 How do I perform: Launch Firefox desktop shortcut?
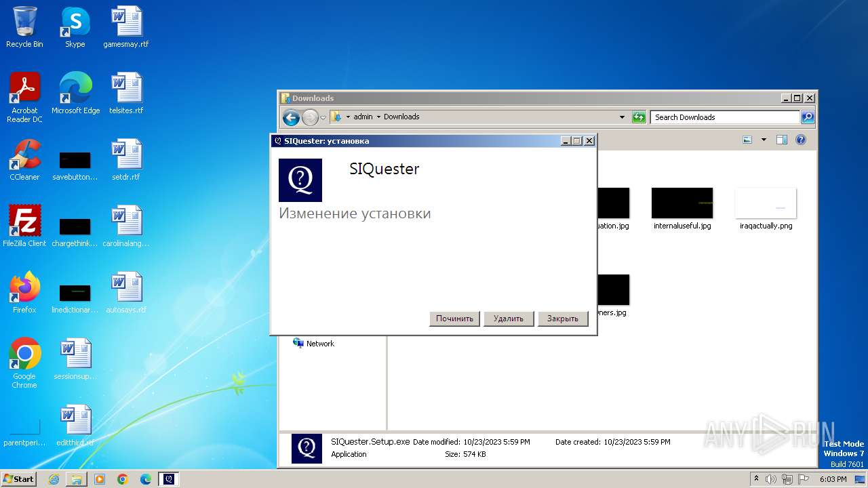click(x=24, y=293)
